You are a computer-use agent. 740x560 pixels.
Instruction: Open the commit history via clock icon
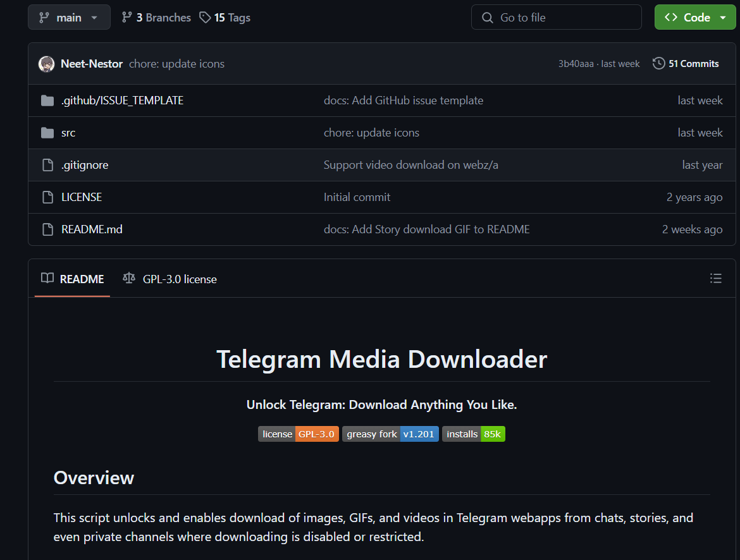(658, 63)
